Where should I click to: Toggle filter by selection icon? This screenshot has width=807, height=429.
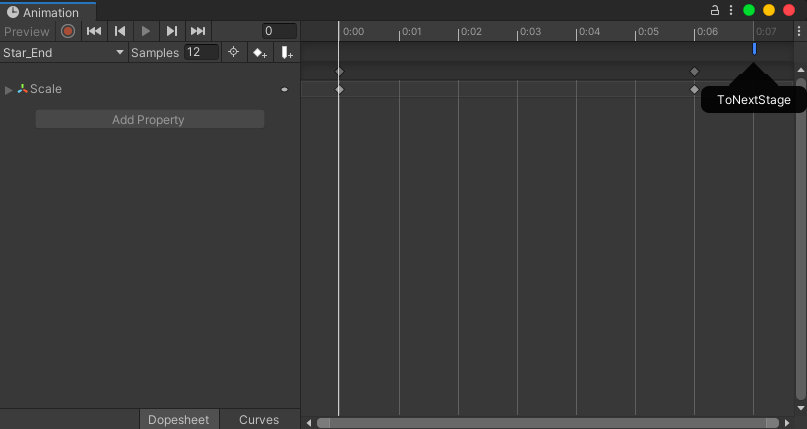234,52
